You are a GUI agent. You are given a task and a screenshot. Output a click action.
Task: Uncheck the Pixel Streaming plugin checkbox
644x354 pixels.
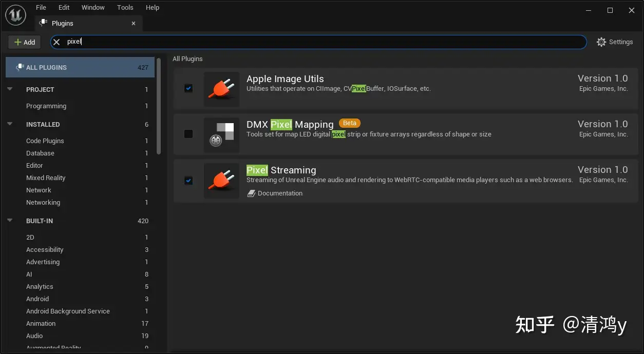[x=188, y=181]
